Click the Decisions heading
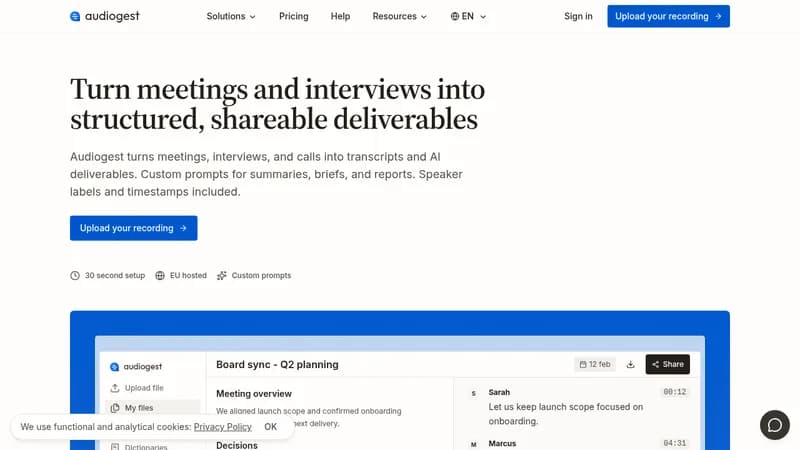Image resolution: width=800 pixels, height=450 pixels. (237, 445)
